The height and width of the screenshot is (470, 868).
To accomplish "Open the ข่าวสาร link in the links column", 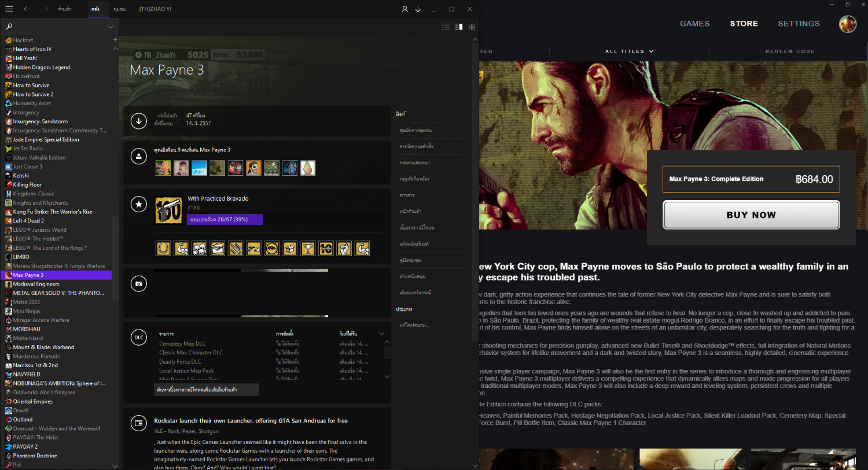I will (407, 195).
